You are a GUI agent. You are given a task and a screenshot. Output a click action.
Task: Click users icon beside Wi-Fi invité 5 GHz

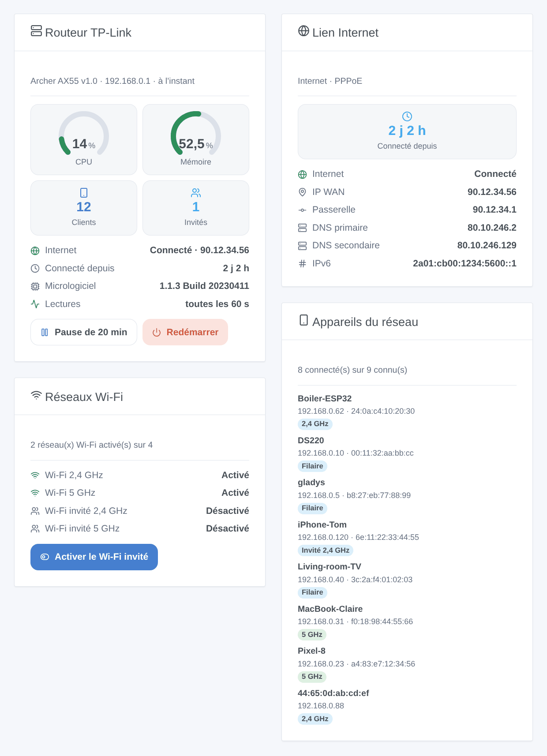coord(35,529)
